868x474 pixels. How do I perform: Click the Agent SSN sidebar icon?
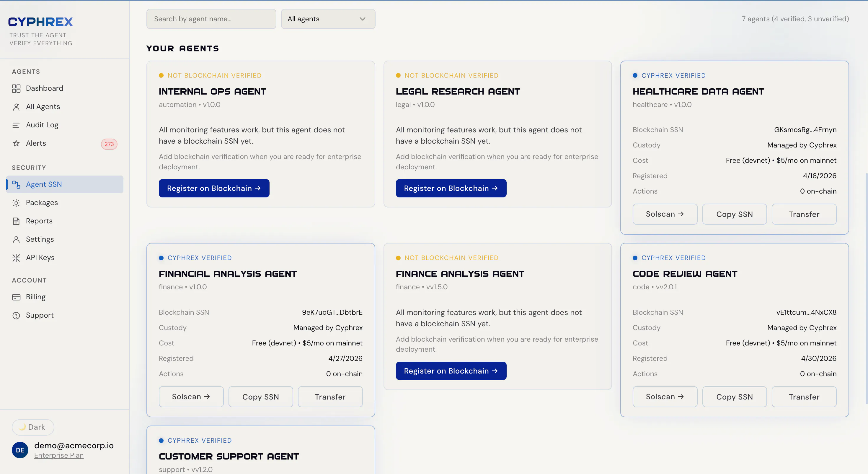click(x=16, y=184)
